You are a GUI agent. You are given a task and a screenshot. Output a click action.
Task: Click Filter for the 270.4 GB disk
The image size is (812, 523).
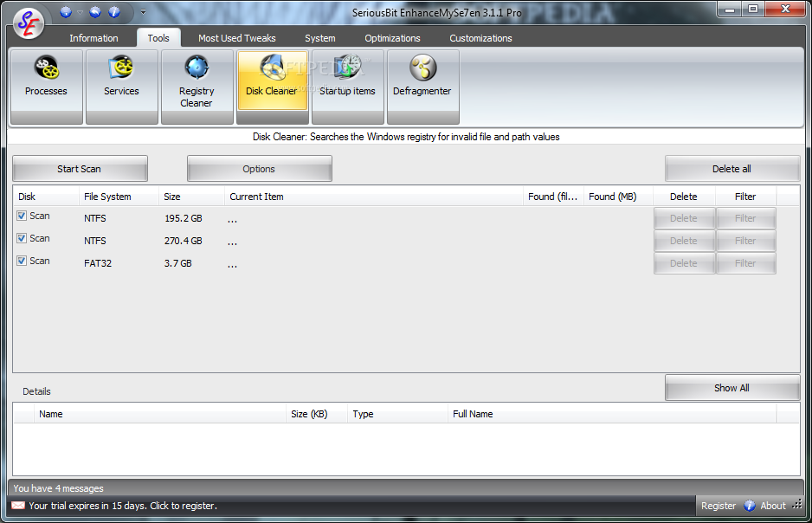coord(745,241)
